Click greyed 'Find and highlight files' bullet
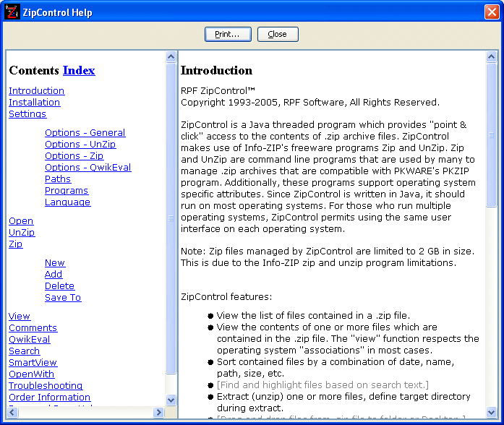The width and height of the screenshot is (504, 425). (323, 385)
